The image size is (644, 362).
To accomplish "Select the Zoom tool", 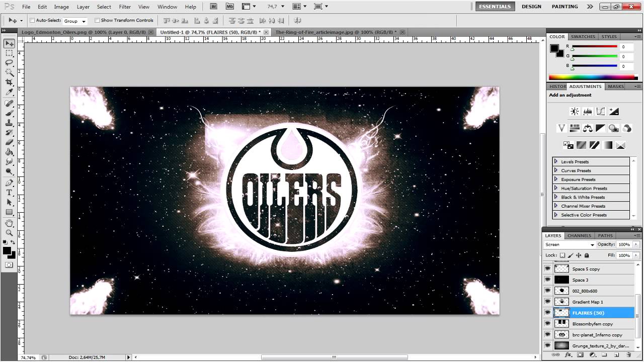I will 9,233.
